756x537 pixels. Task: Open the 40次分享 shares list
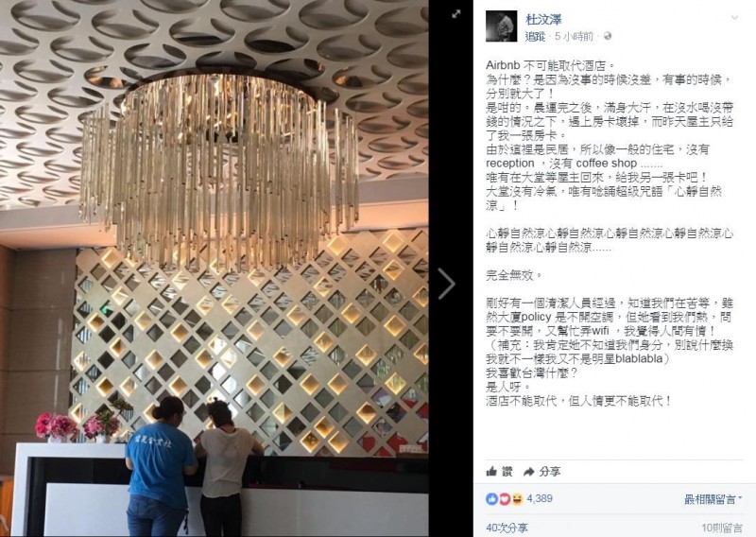tap(507, 528)
